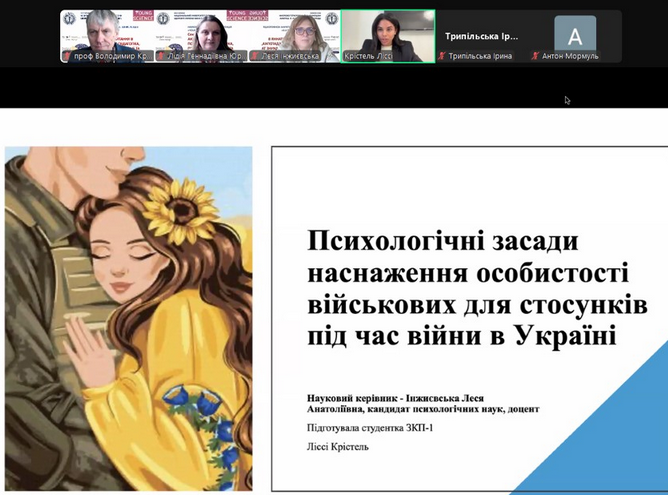This screenshot has width=668, height=495.
Task: Click the 'Підготувала студентка ЗКП-1' line
Action: (x=370, y=428)
